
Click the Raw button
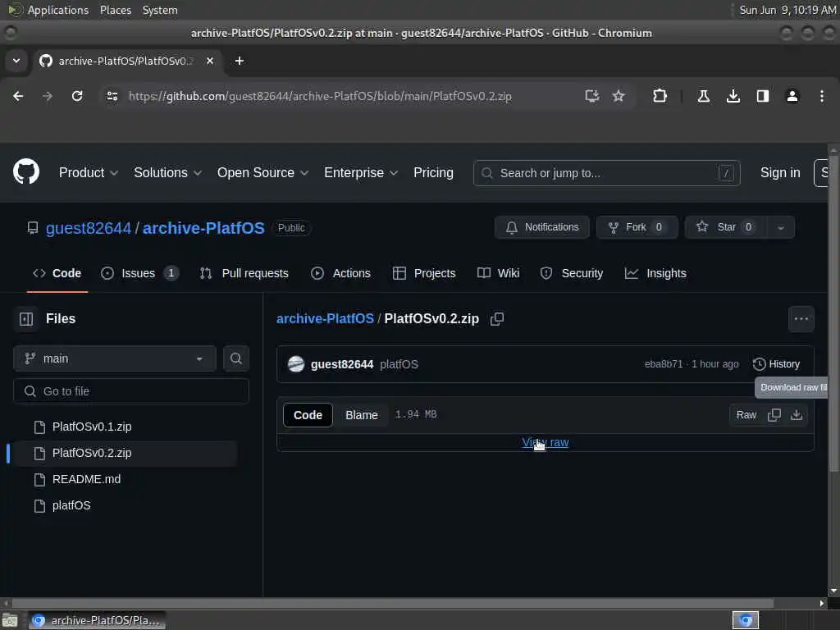tap(746, 414)
